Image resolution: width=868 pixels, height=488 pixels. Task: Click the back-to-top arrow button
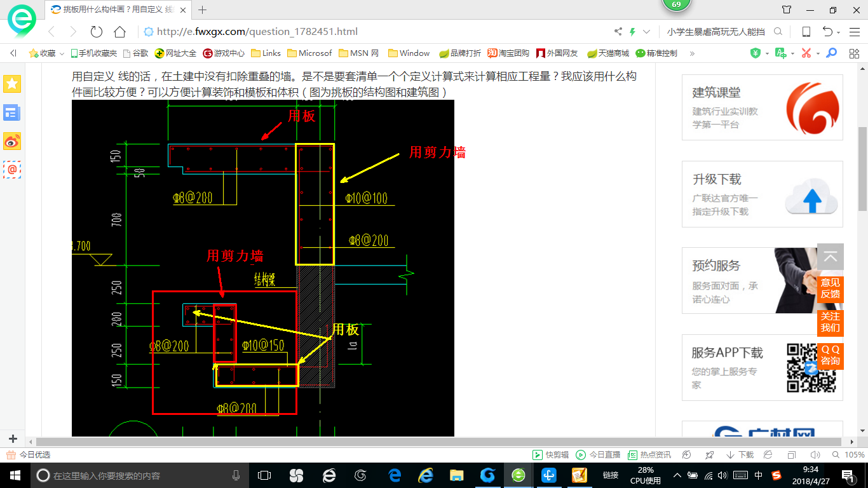click(830, 257)
